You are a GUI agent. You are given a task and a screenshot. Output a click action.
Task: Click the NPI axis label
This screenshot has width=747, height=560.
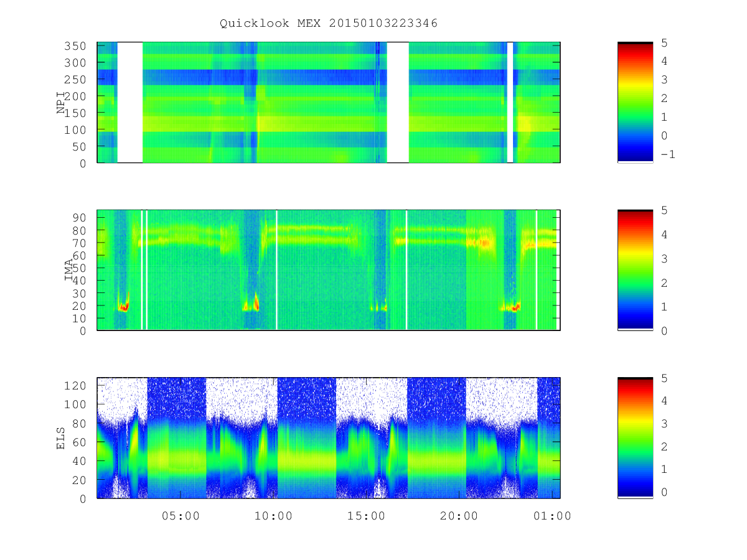[61, 102]
